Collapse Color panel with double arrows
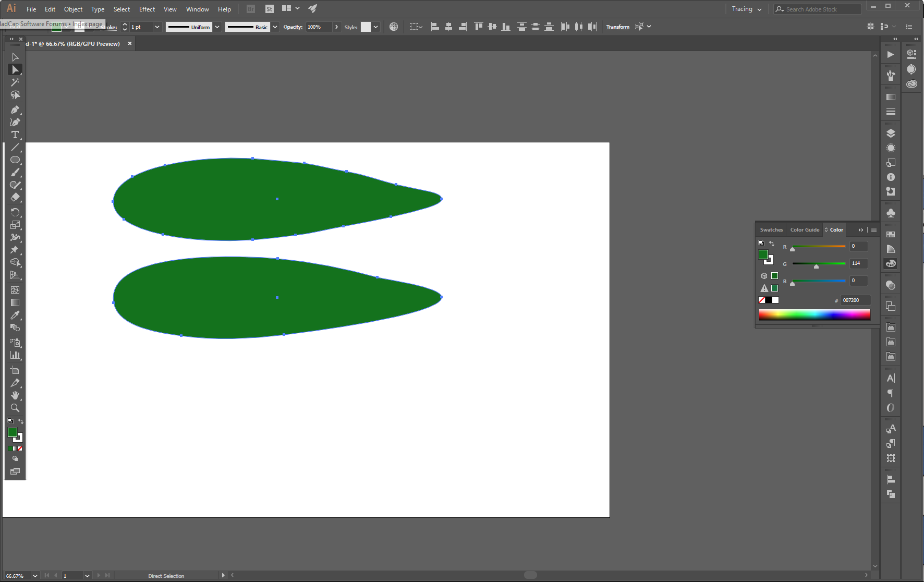This screenshot has height=582, width=924. tap(861, 230)
